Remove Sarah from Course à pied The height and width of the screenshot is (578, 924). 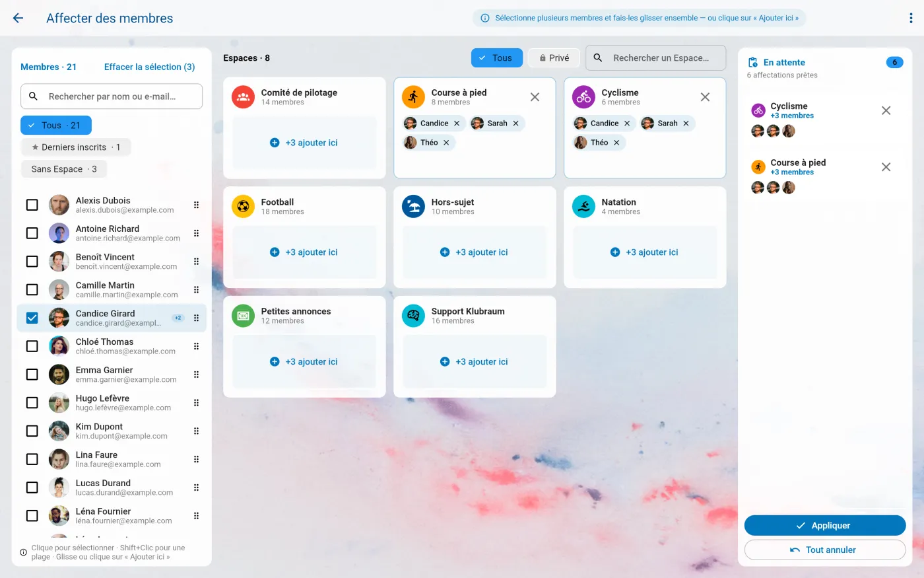click(515, 124)
